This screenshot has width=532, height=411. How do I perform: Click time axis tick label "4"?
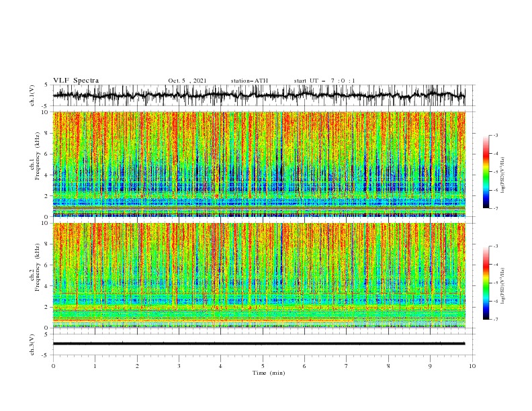220,366
